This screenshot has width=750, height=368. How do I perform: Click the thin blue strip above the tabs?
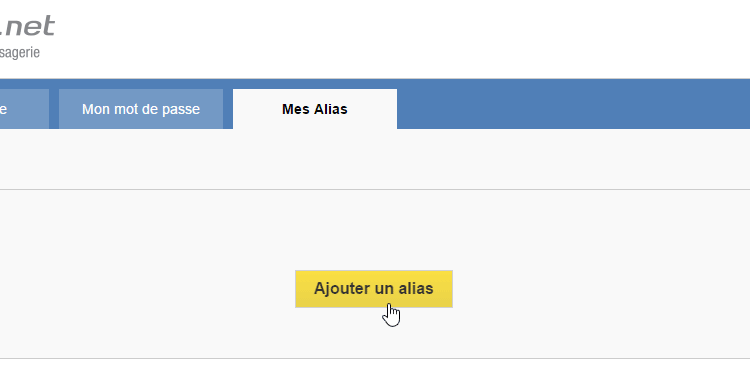click(375, 84)
